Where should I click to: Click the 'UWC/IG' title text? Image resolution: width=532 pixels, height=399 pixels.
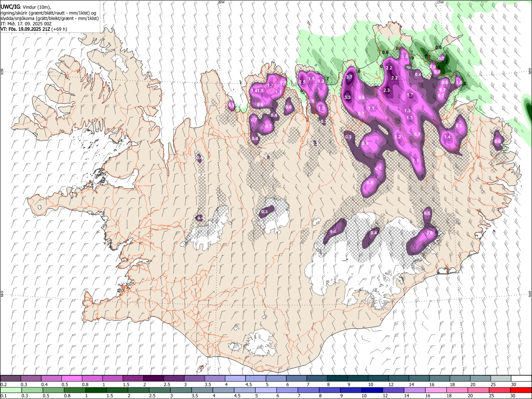(10, 7)
